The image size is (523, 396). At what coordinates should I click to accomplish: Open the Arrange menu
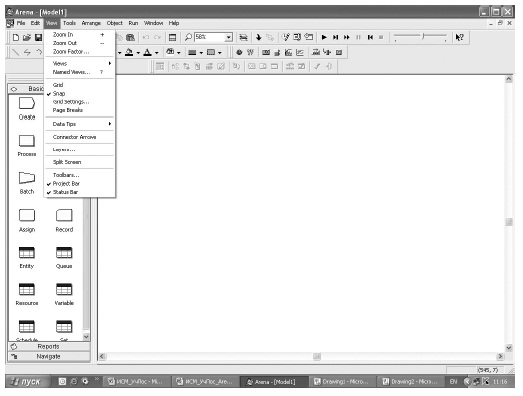[91, 23]
